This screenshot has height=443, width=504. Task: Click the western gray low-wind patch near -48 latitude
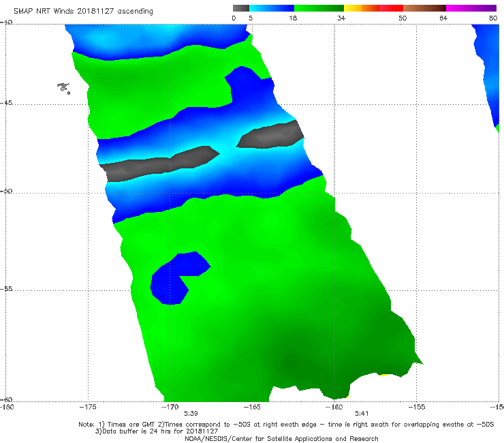click(159, 164)
